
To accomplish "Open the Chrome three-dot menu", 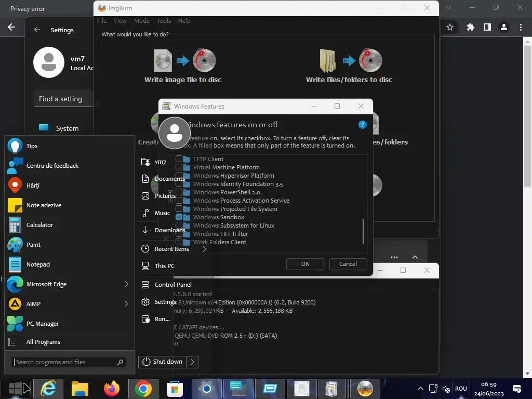I will [x=521, y=27].
